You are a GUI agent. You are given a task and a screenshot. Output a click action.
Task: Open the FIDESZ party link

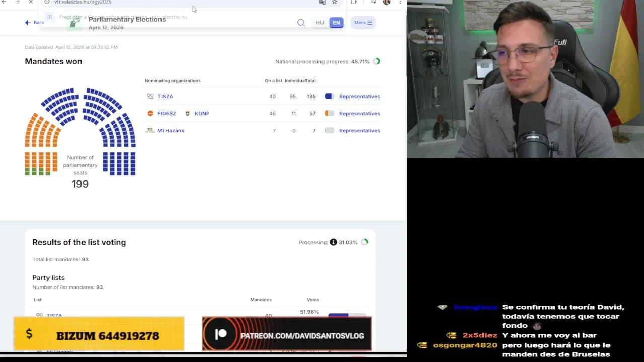click(167, 113)
